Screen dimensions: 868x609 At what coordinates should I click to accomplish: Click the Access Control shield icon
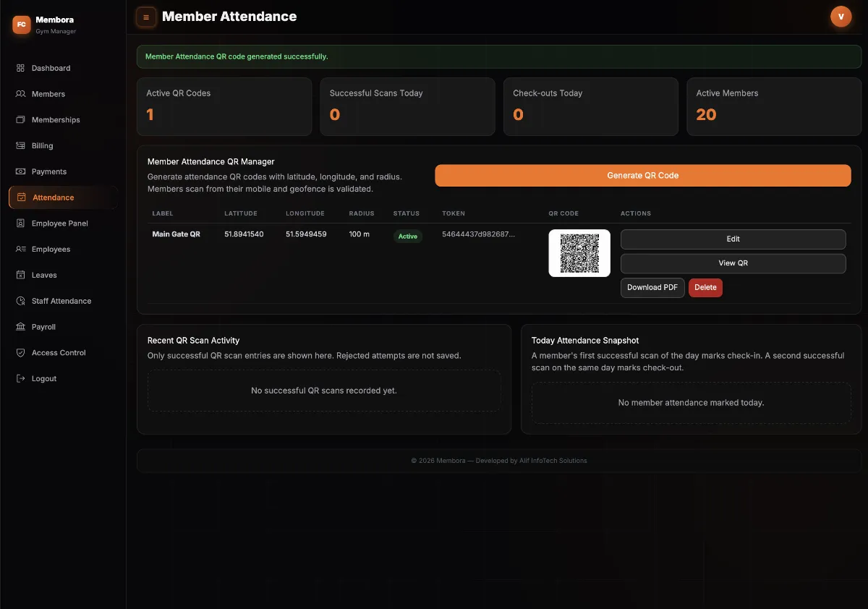click(20, 353)
